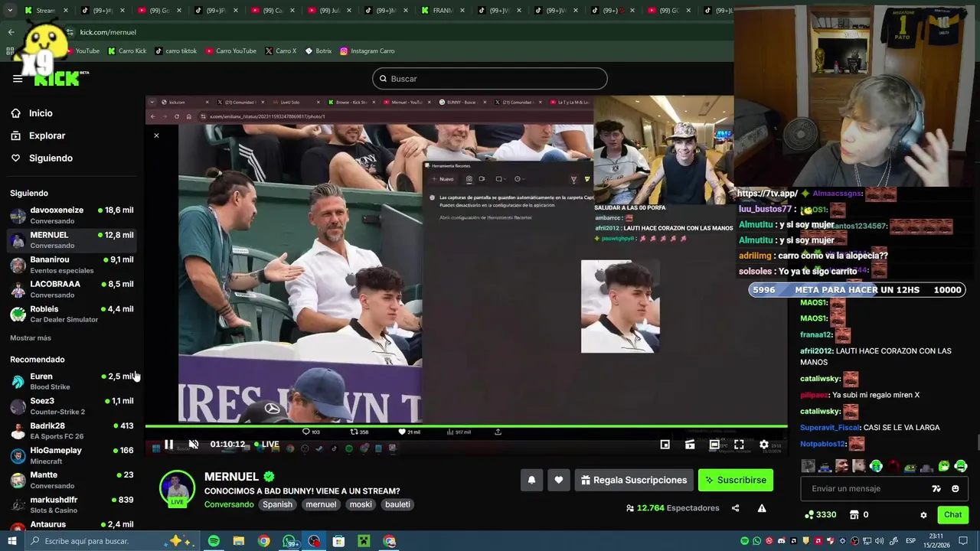Open recommended channel Soez3

(x=72, y=406)
